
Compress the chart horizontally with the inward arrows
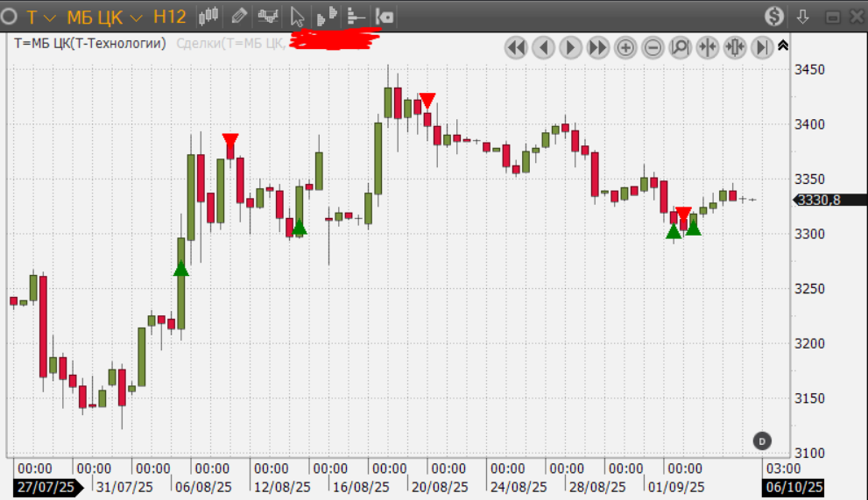click(708, 47)
